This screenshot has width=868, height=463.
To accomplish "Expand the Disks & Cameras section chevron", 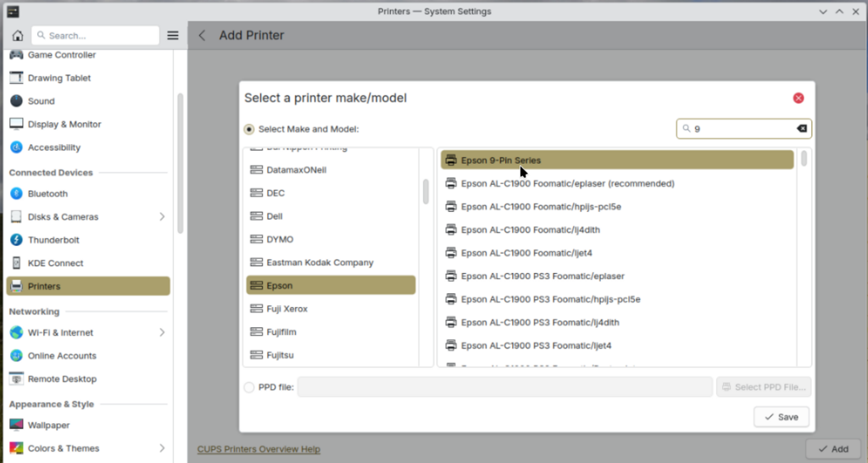I will pos(162,217).
